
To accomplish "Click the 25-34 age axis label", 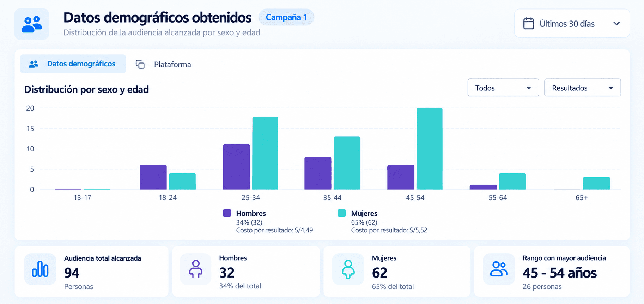I will pos(251,198).
